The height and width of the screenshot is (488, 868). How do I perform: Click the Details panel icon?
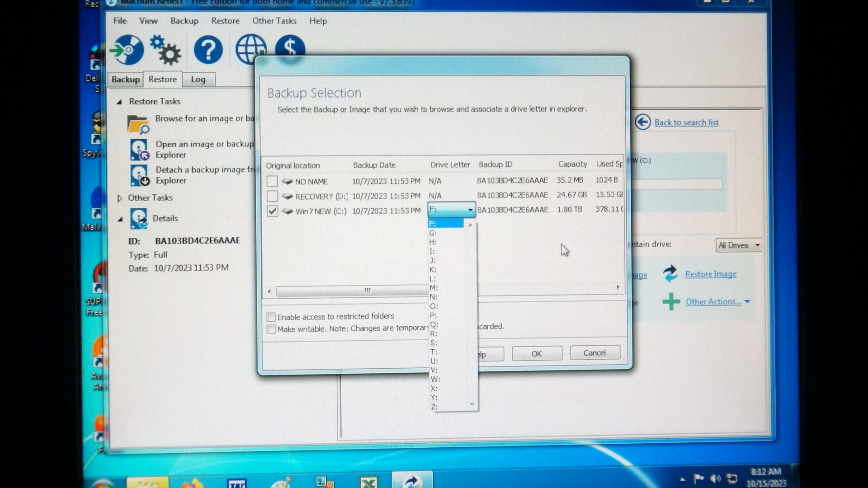click(x=139, y=219)
